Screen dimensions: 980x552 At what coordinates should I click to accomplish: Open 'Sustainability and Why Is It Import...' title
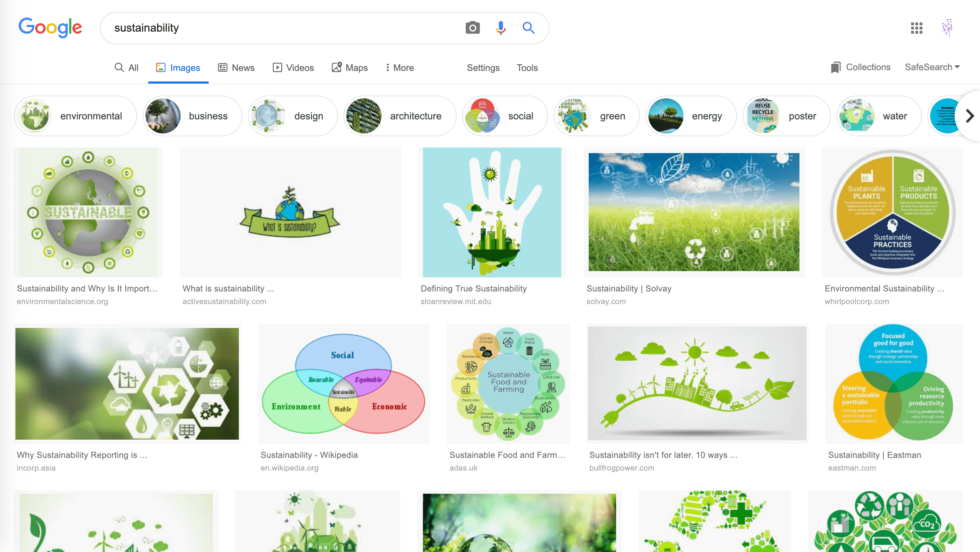tap(87, 288)
